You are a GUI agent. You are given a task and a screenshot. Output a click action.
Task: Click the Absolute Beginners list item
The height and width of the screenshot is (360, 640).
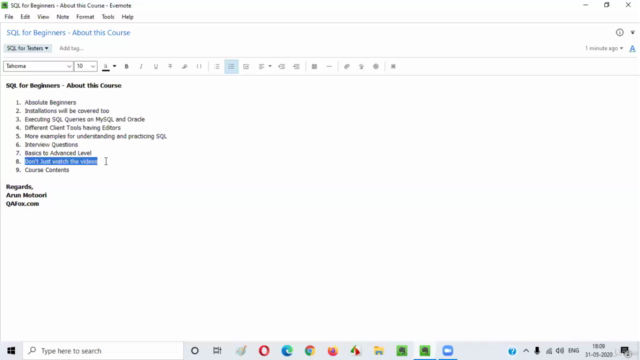coord(50,102)
